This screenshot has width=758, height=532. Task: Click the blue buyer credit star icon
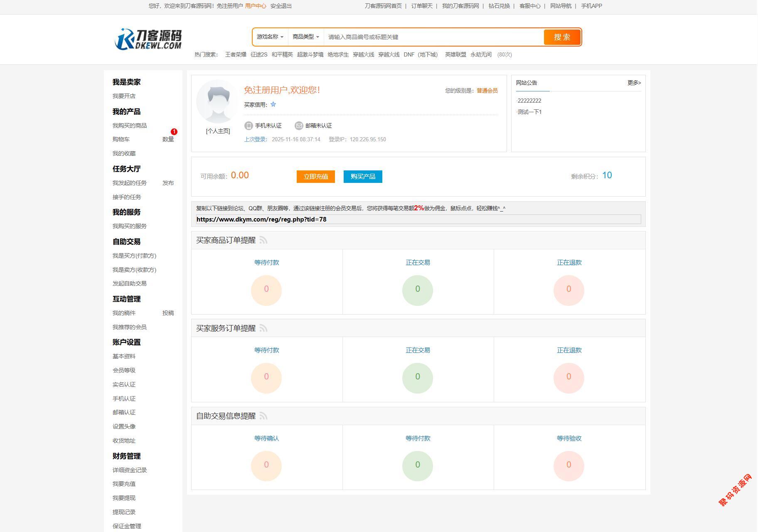pyautogui.click(x=273, y=104)
